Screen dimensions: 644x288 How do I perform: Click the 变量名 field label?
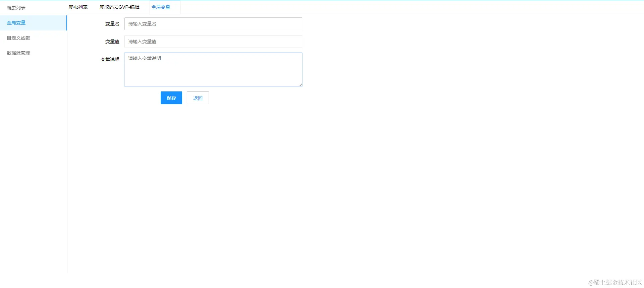tap(112, 24)
